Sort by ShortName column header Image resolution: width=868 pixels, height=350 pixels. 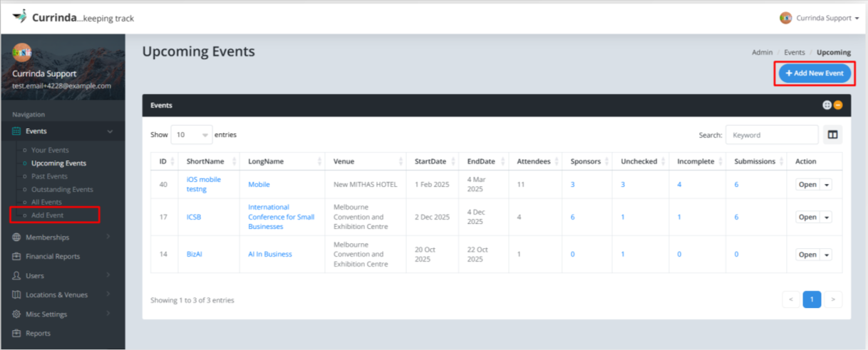[x=209, y=162]
